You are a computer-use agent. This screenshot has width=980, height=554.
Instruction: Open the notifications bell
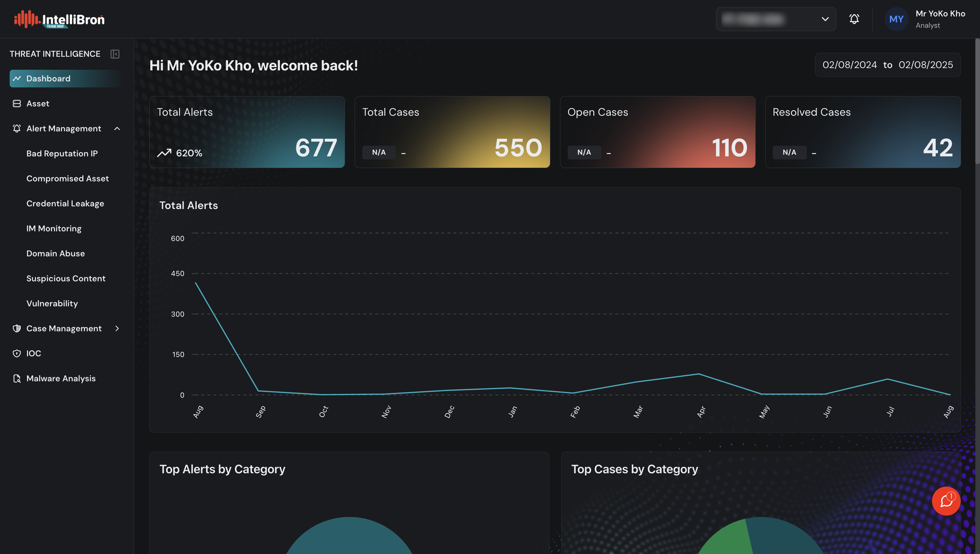[x=854, y=19]
